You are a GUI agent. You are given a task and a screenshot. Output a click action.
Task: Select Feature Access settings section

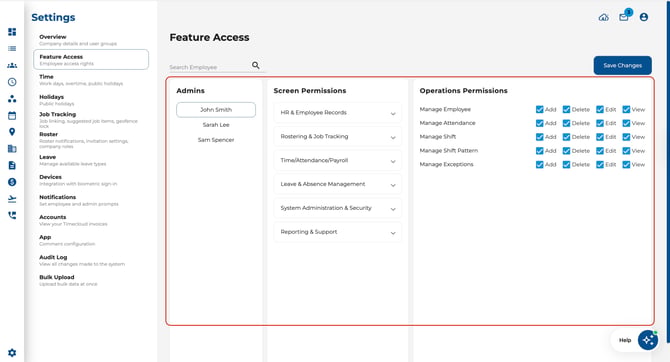pos(91,59)
